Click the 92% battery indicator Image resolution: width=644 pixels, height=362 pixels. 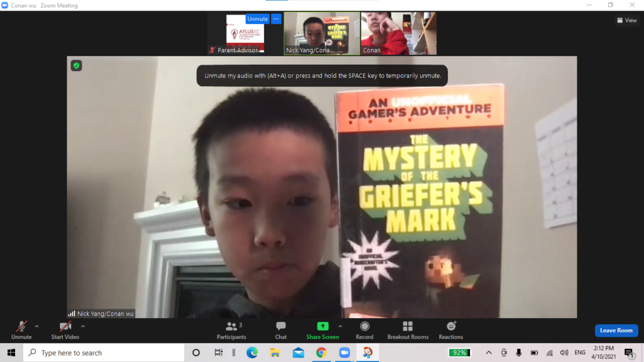tap(459, 353)
